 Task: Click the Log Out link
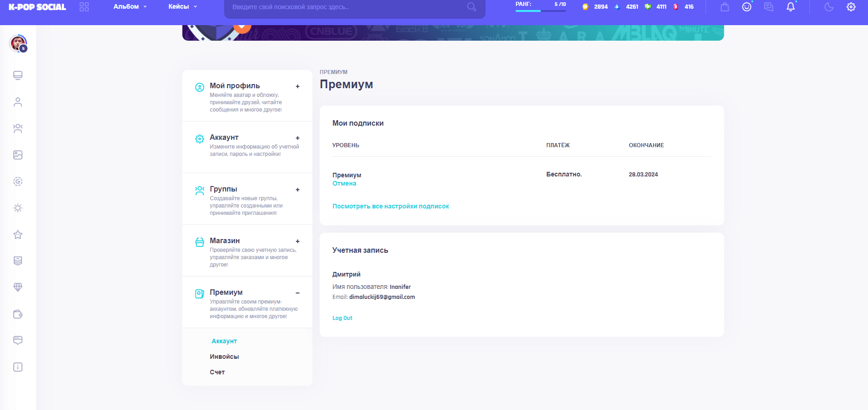[x=342, y=318]
